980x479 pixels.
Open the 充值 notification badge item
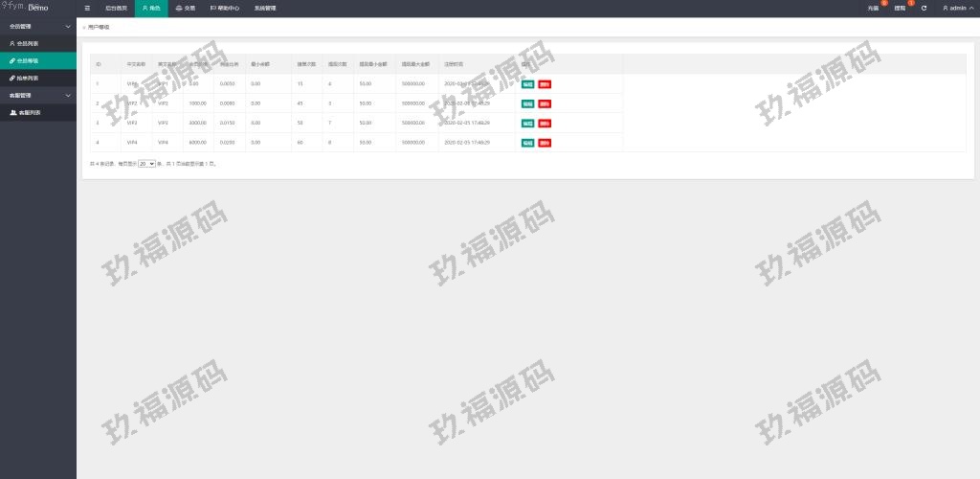click(873, 8)
